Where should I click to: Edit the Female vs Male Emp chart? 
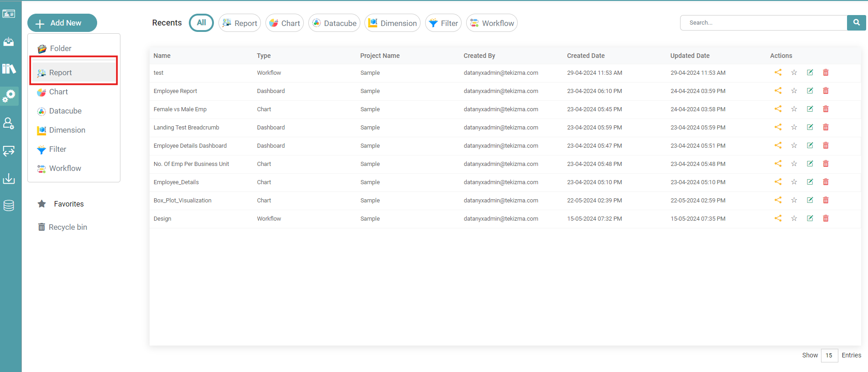[x=810, y=109]
